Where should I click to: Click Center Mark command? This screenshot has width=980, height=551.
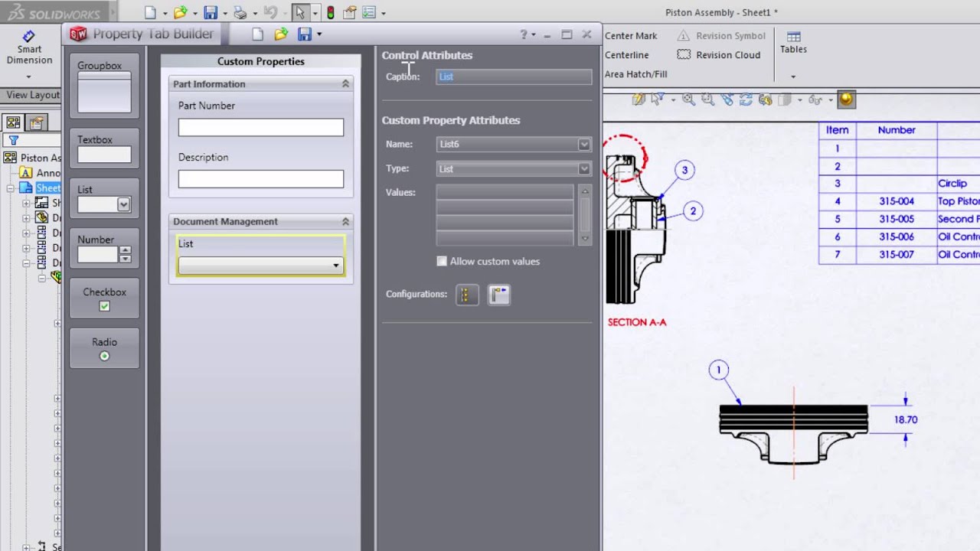pos(631,36)
